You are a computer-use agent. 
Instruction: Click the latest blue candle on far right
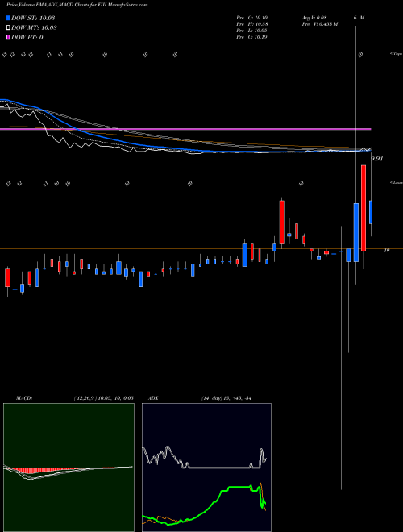(x=371, y=212)
